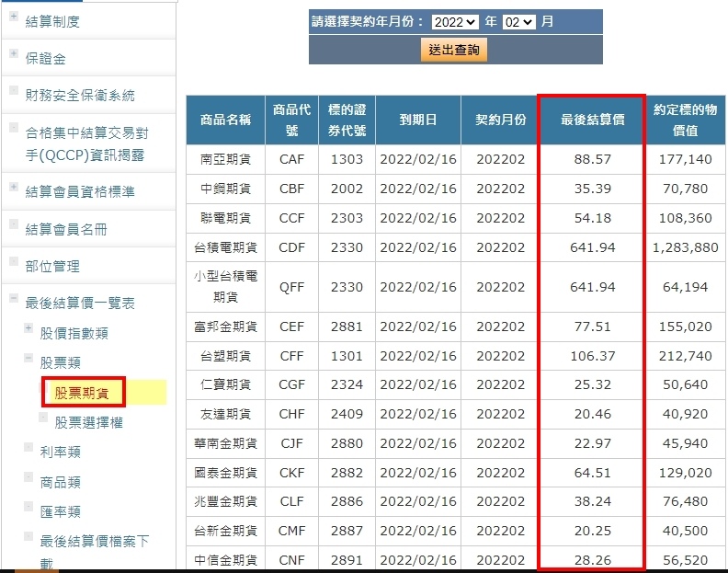The height and width of the screenshot is (573, 728).
Task: Click the 商品代號 column header
Action: (x=291, y=120)
